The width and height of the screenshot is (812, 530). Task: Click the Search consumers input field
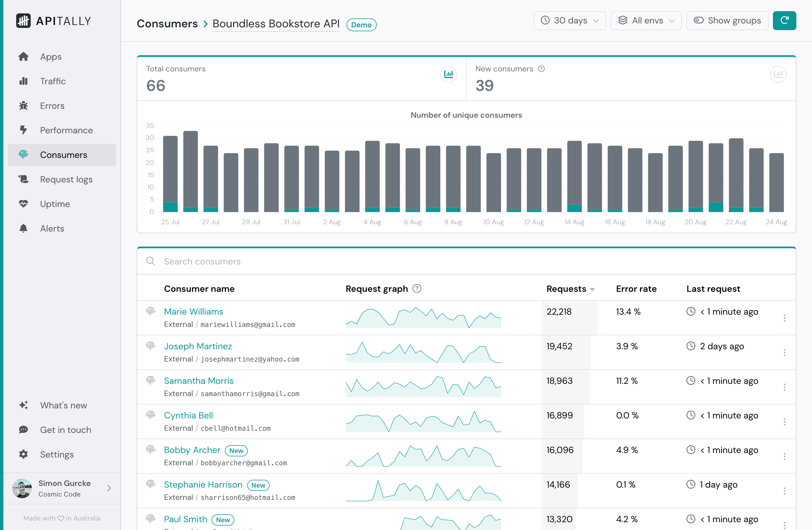(x=466, y=261)
